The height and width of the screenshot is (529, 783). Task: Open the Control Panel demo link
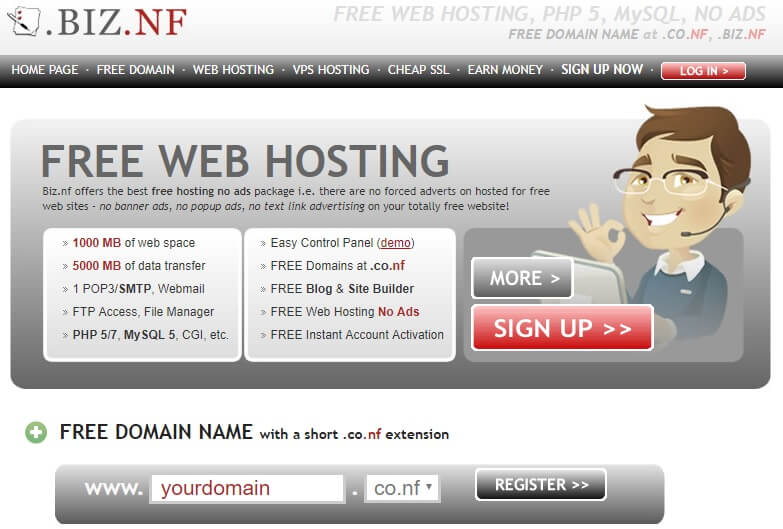395,243
